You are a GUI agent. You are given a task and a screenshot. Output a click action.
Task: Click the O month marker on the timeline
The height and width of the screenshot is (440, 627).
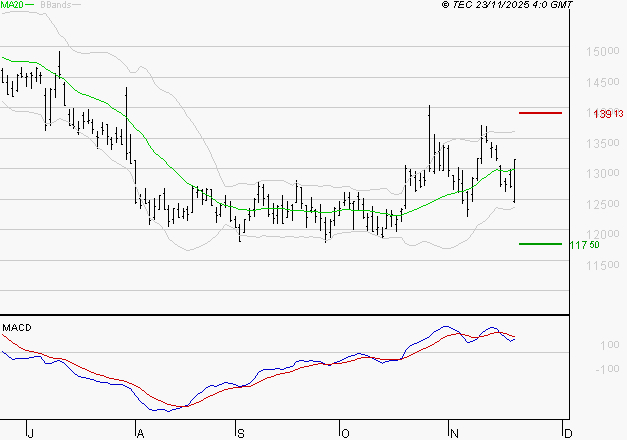coord(345,433)
